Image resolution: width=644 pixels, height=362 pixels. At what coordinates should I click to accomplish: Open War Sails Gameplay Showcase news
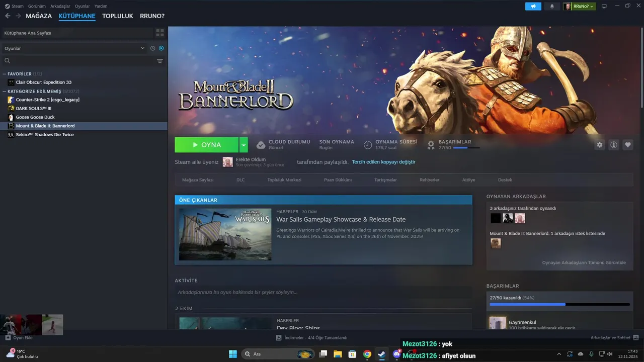click(x=341, y=220)
